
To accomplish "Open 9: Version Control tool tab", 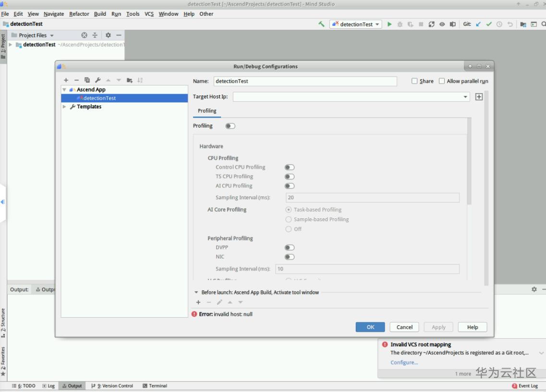I will pos(112,386).
